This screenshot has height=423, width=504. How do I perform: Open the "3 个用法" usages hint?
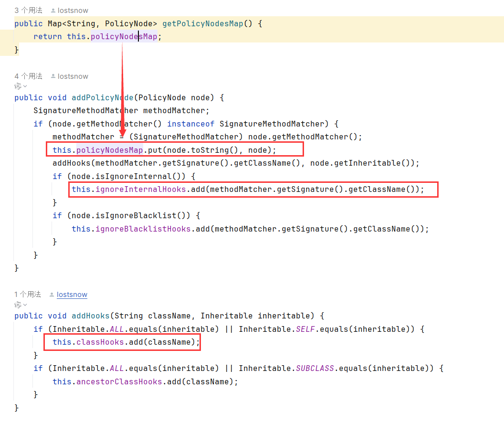(28, 10)
